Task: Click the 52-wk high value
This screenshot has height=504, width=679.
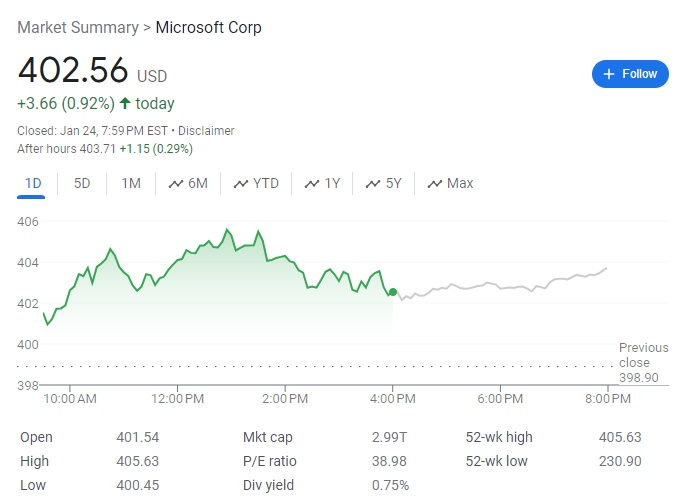Action: click(x=621, y=437)
